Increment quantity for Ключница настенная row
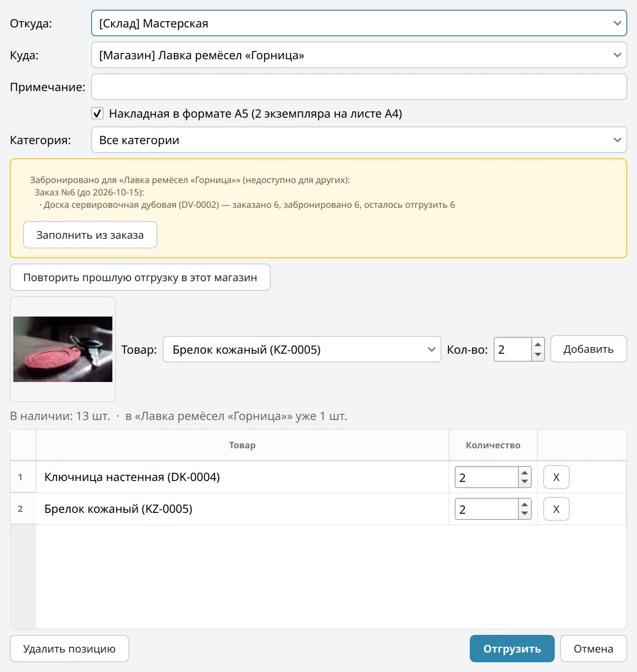 pos(525,472)
